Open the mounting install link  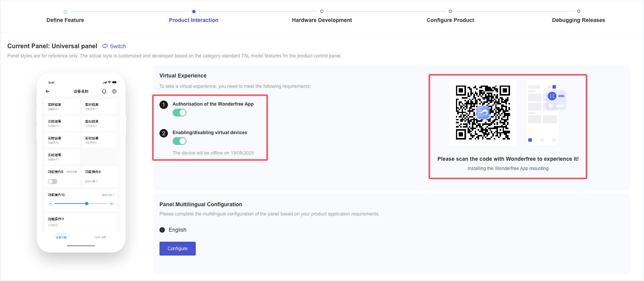[x=539, y=168]
